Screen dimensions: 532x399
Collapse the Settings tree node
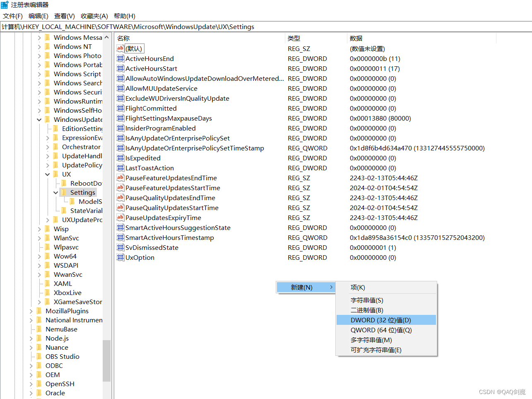56,192
